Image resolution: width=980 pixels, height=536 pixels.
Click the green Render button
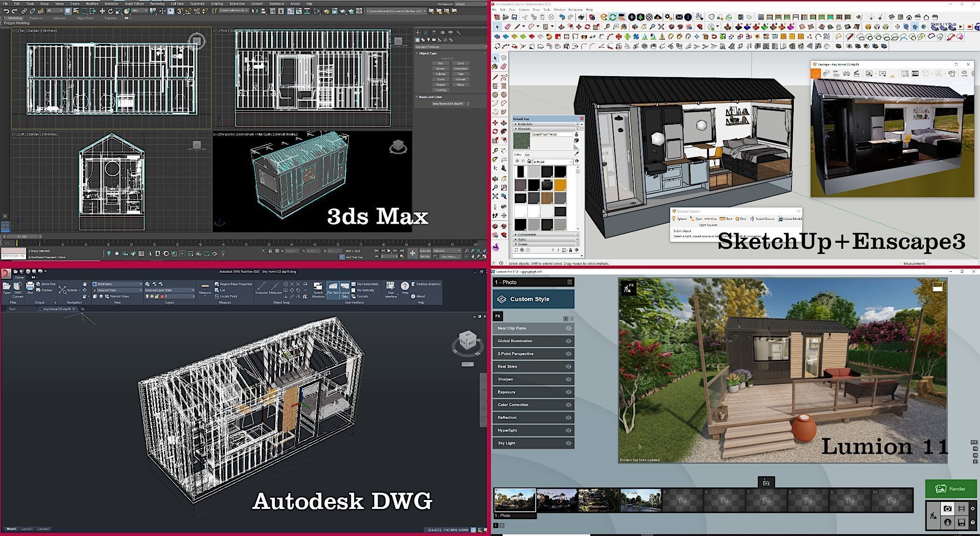(x=951, y=489)
